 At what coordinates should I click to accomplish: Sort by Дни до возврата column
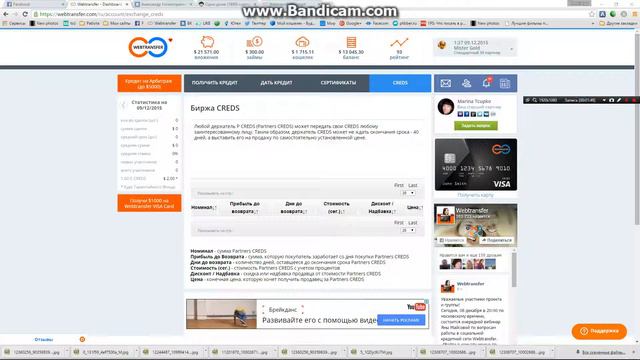point(293,207)
